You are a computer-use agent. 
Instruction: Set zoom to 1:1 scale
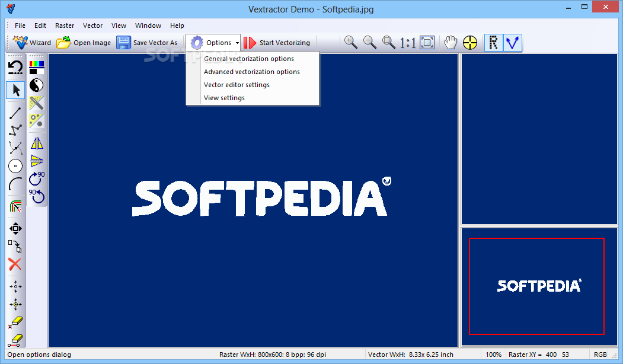tap(408, 43)
